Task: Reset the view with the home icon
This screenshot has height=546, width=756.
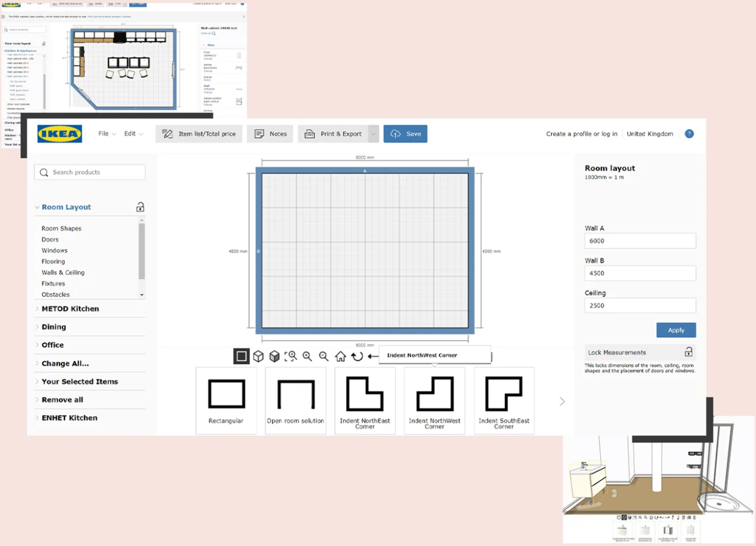Action: click(340, 356)
